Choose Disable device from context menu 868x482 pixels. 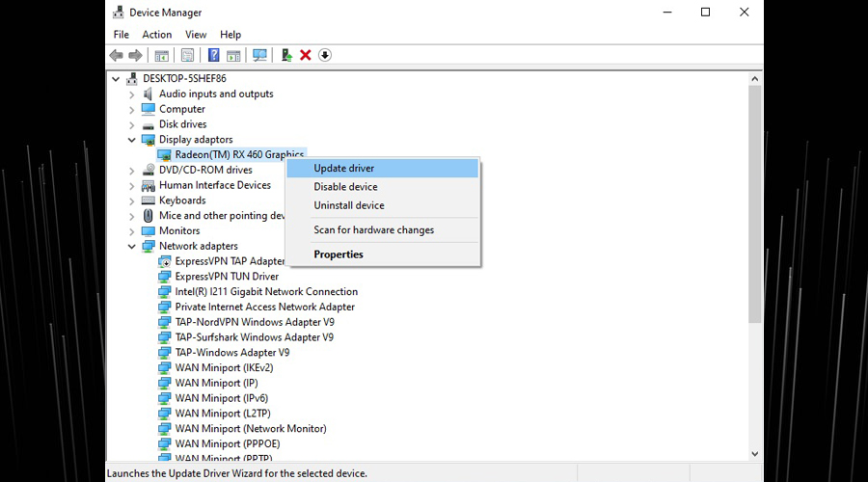point(383,187)
